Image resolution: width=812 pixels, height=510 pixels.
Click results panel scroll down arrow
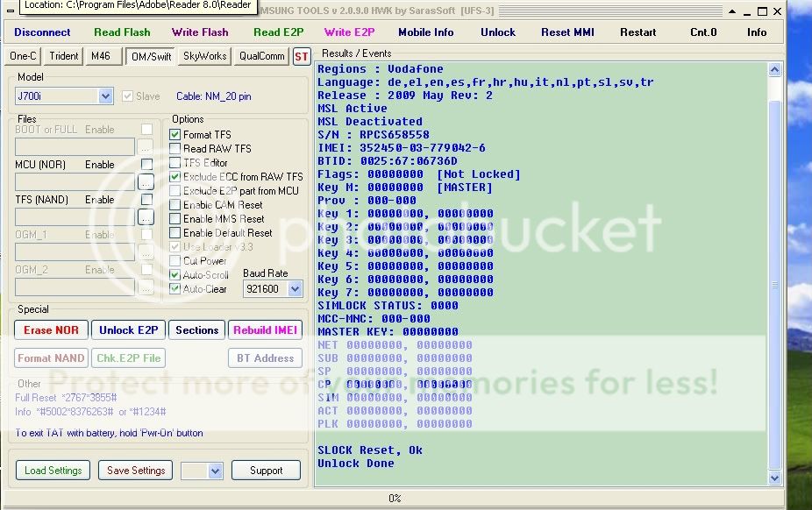[774, 478]
